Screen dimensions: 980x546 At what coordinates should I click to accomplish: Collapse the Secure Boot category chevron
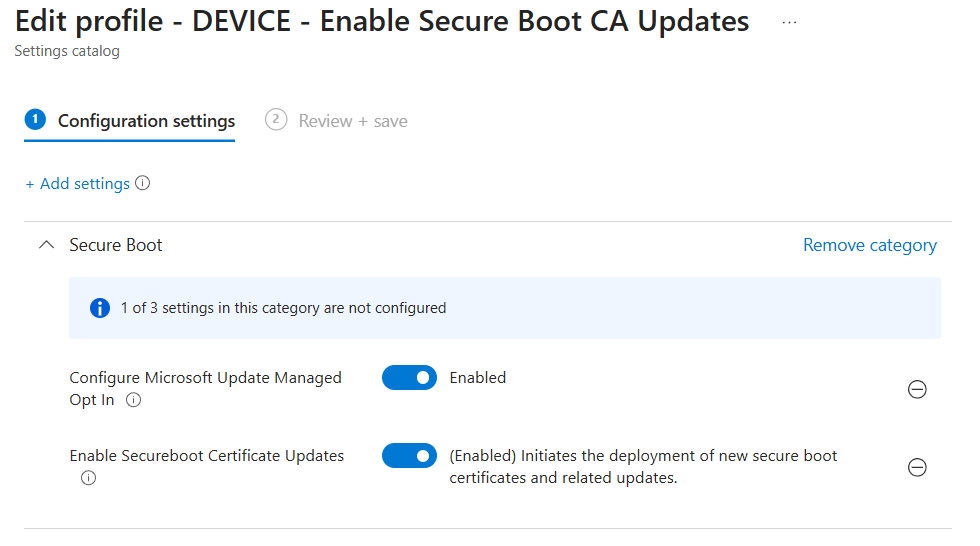click(45, 245)
